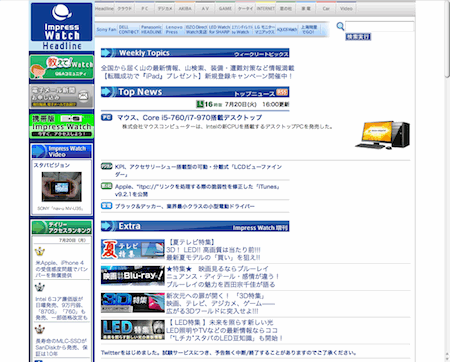Screen dimensions: 450x362
Task: Open the Apple iTunes 9.2.1 article
Action: [197, 190]
